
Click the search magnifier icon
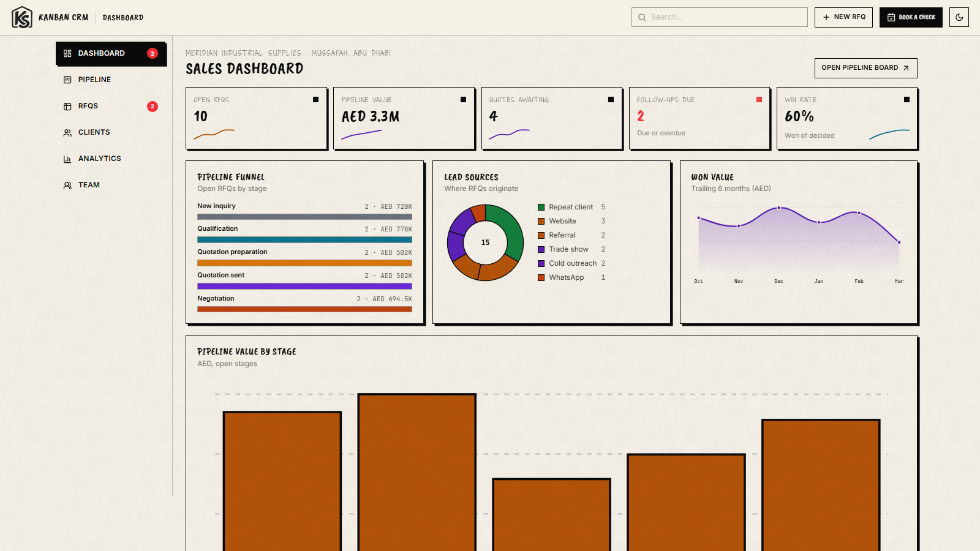click(642, 17)
